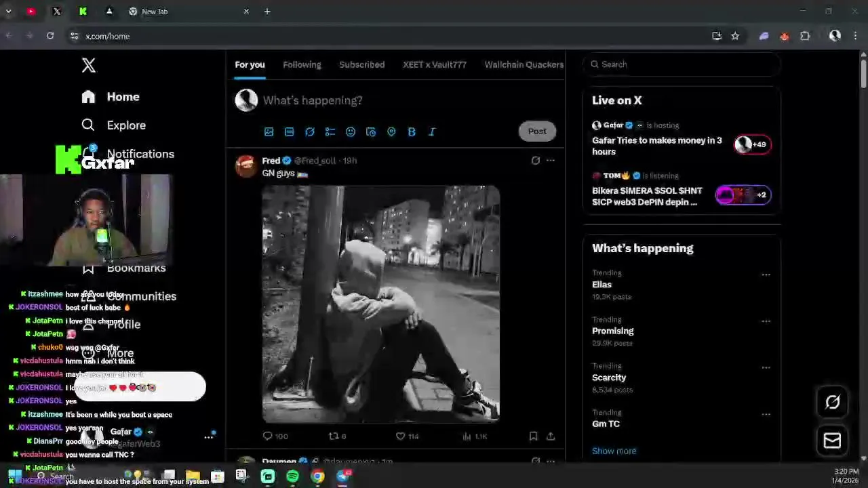
Task: Open more options for Scarcity trend
Action: click(x=766, y=367)
